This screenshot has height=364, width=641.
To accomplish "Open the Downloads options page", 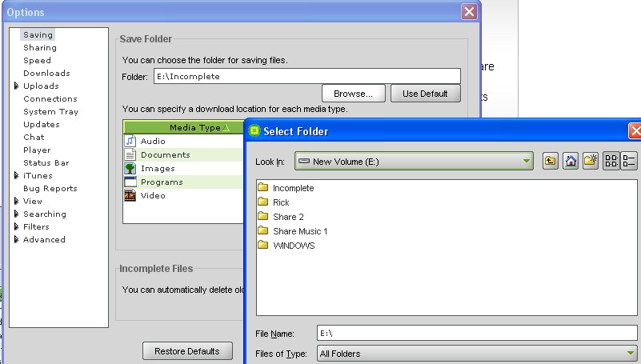I will click(46, 73).
